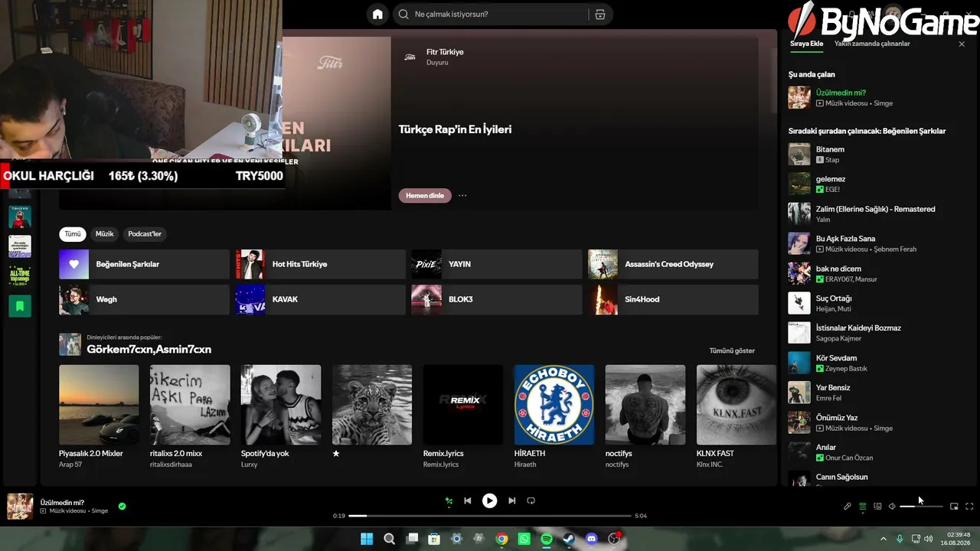Switch the player to full screen
This screenshot has width=980, height=551.
point(969,506)
